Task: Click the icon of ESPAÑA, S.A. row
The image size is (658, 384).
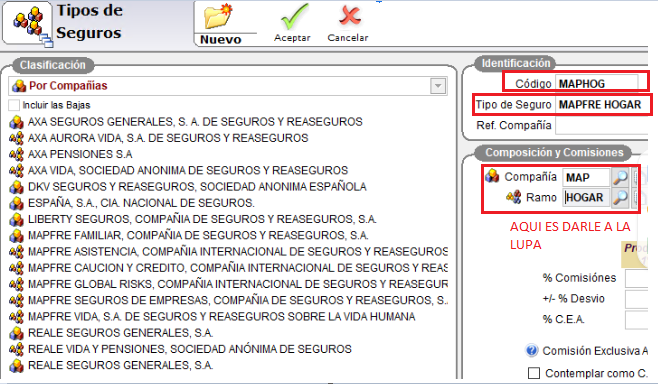Action: (x=16, y=203)
